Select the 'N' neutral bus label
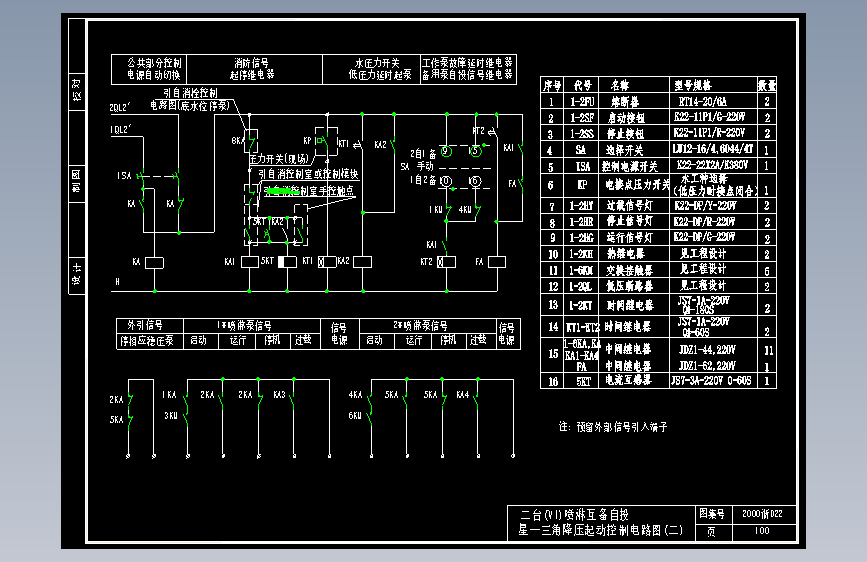 pos(117,282)
